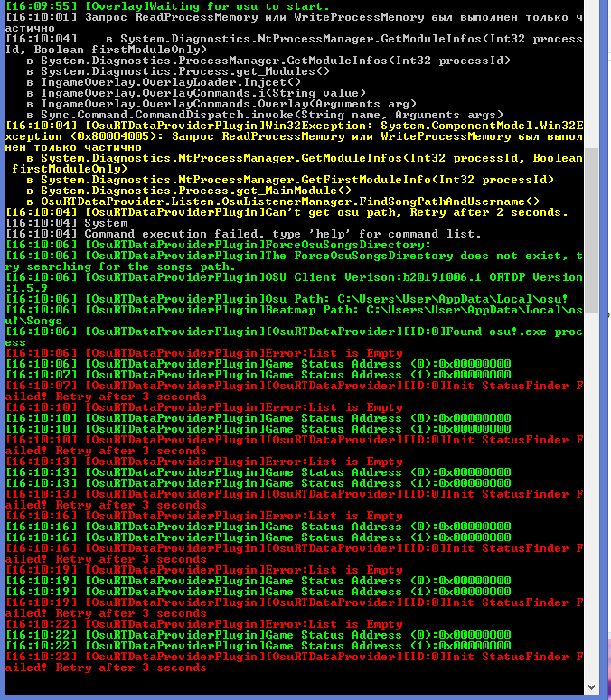This screenshot has width=611, height=700.
Task: Click the 16:10:16 'Error:List is Empty' line
Action: pyautogui.click(x=203, y=516)
